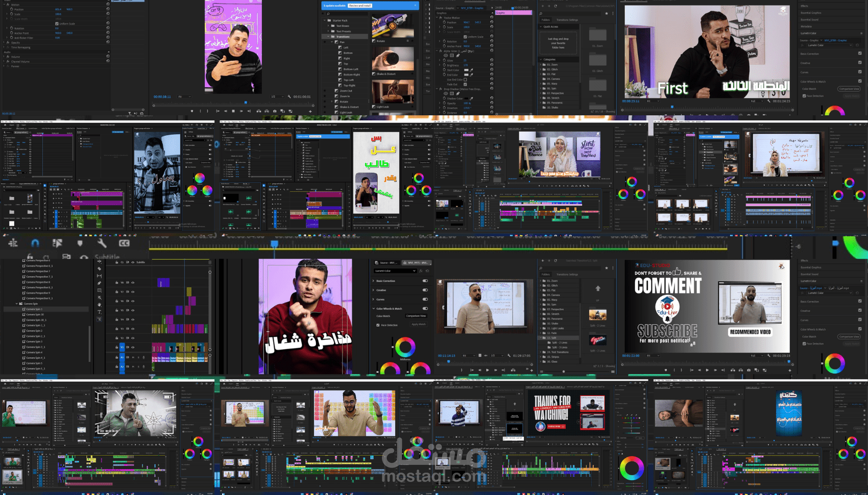Click the Review and install update button
The image size is (868, 495).
pos(360,6)
